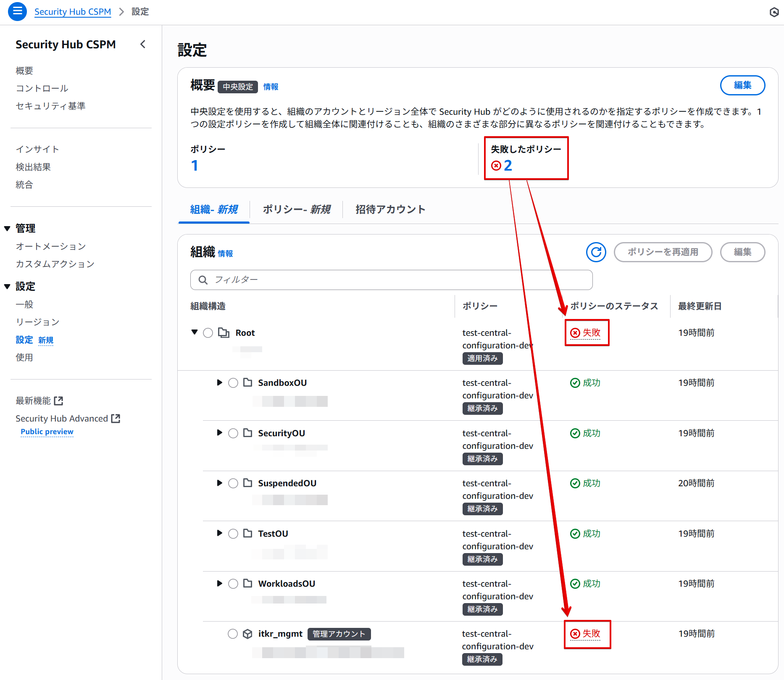Select the SandboxOU radio button
This screenshot has width=784, height=680.
coord(233,383)
